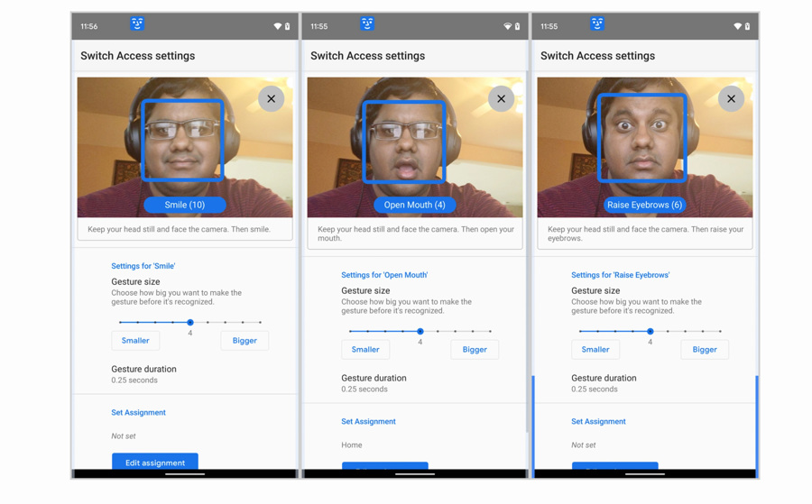
Task: Tap the Open Mouth camera preview image
Action: click(415, 148)
